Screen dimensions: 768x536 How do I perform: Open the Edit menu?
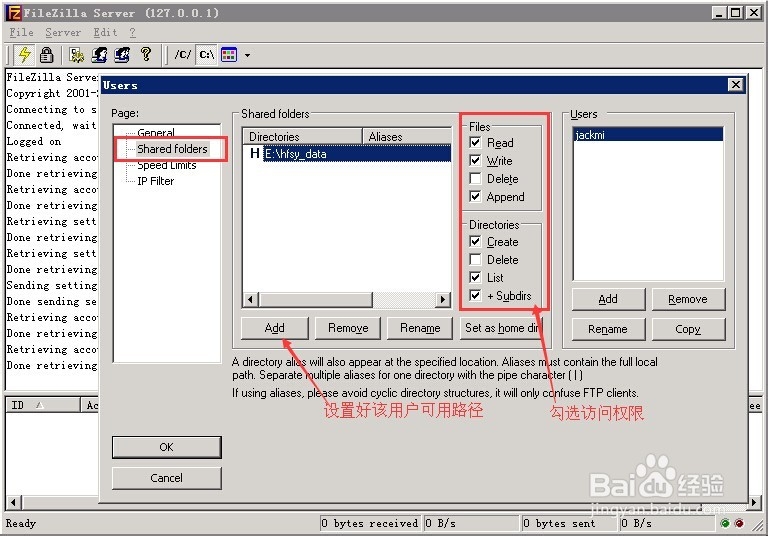pyautogui.click(x=105, y=32)
